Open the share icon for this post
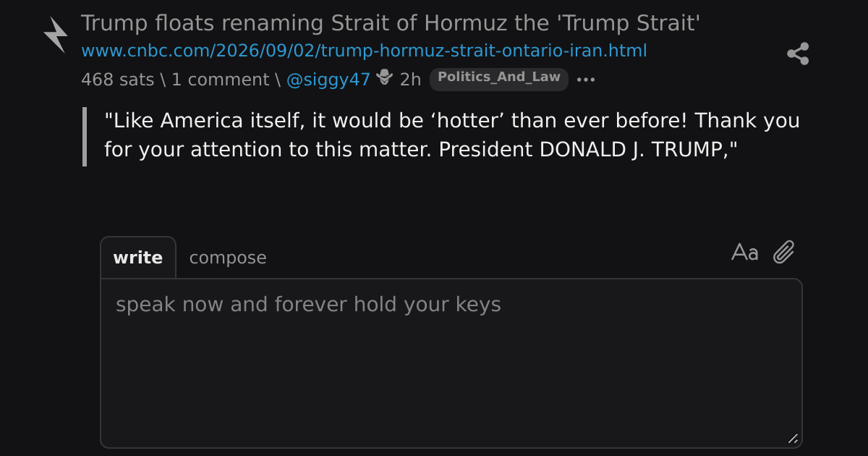 point(798,54)
